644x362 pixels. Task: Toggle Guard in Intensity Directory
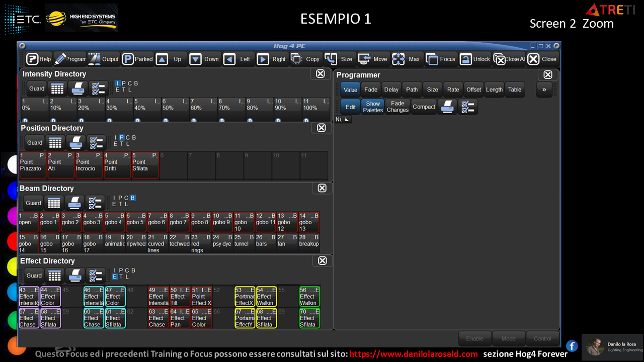37,88
